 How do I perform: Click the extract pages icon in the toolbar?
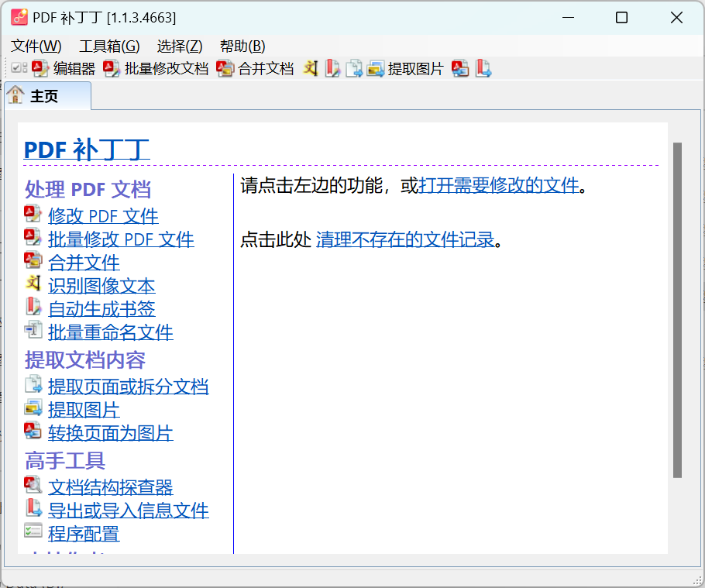[354, 69]
